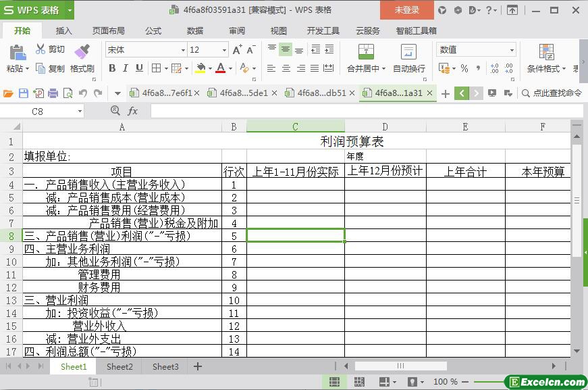Screen dimensions: 588x390
Task: Open print preview icon
Action: coord(68,93)
